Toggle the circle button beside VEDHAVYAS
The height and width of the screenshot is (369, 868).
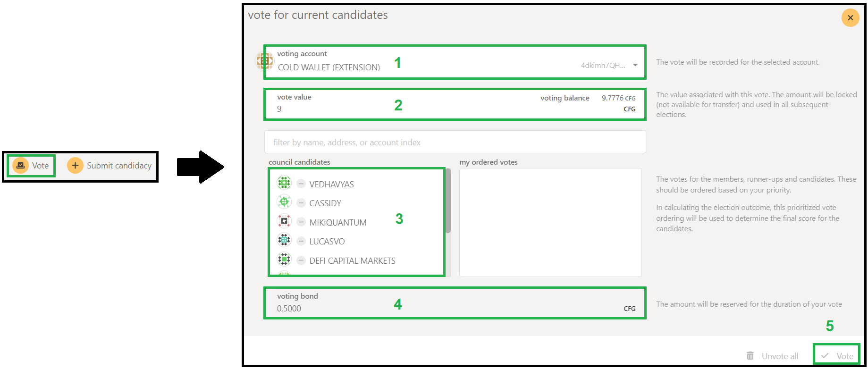tap(301, 184)
